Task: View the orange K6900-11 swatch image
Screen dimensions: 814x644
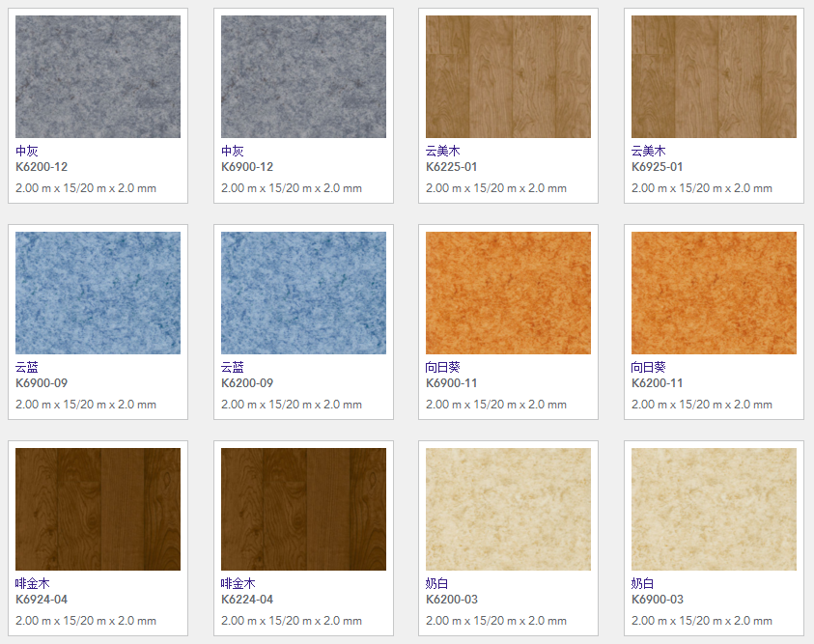Action: pos(508,293)
